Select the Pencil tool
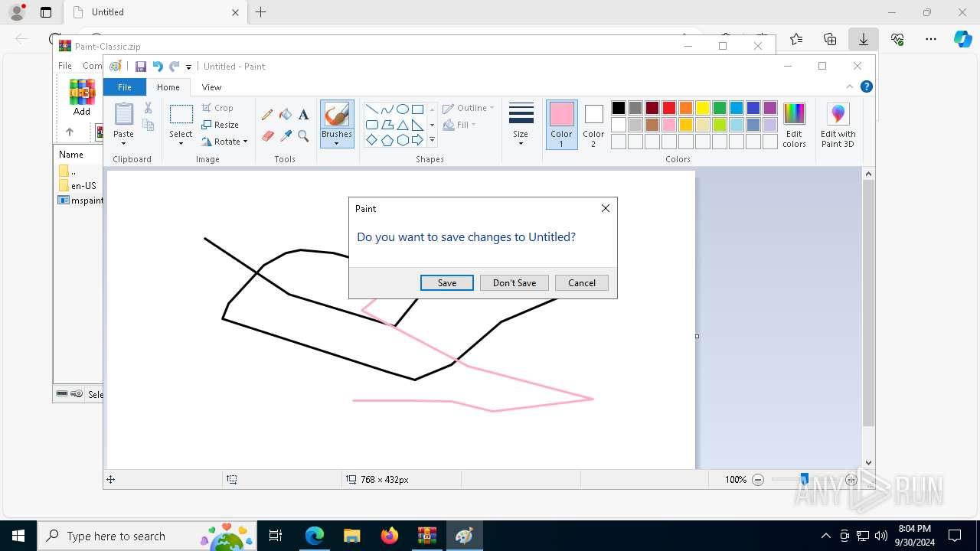980x551 pixels. point(267,115)
